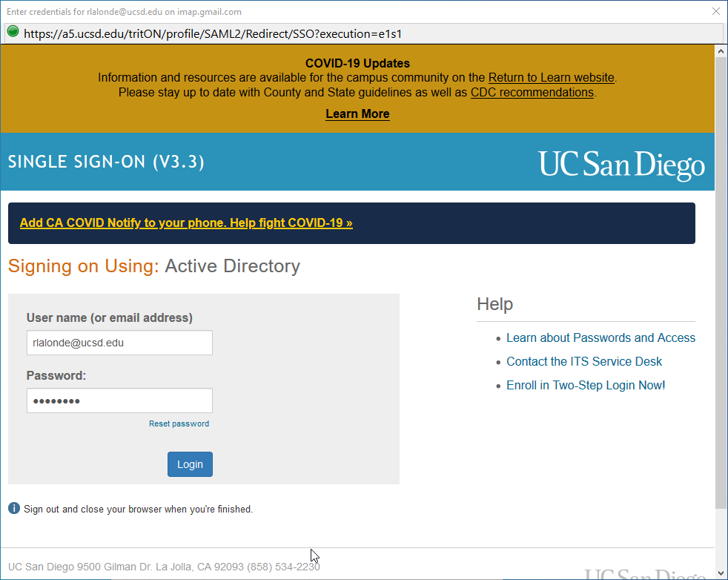Click the Reset password link
The image size is (728, 580).
coord(179,424)
